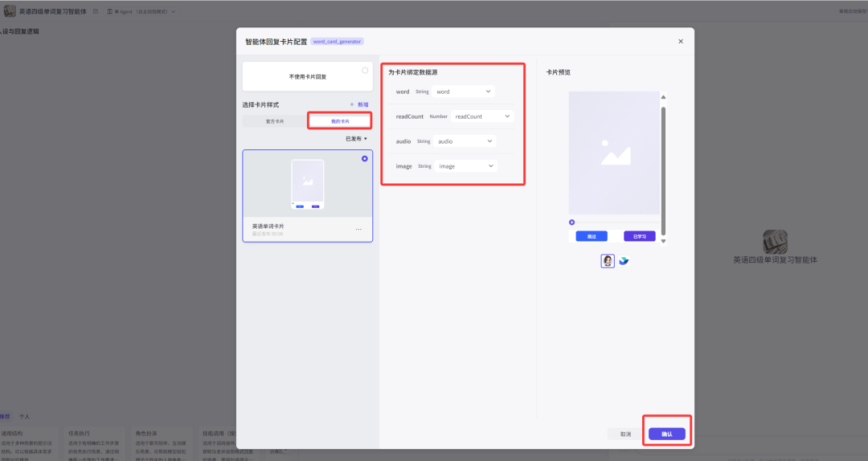Open the three-dot menu on 英语单词卡片
868x461 pixels.
pyautogui.click(x=358, y=230)
